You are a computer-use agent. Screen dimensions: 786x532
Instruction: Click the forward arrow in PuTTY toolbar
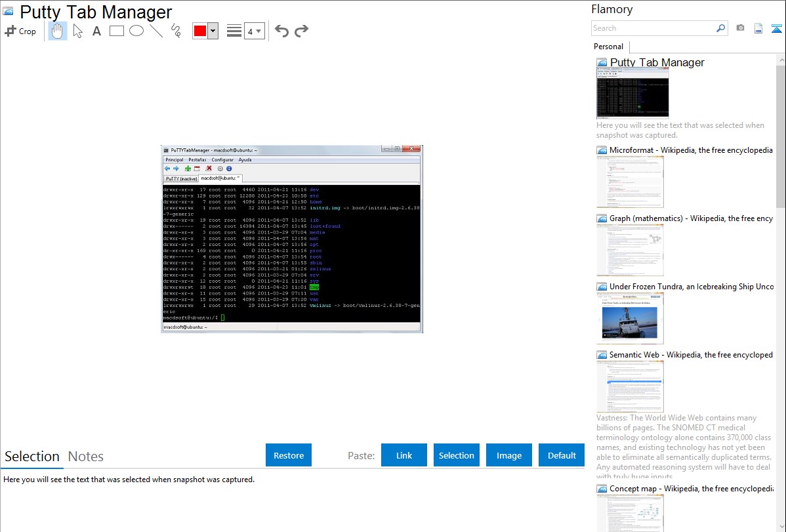(x=176, y=169)
